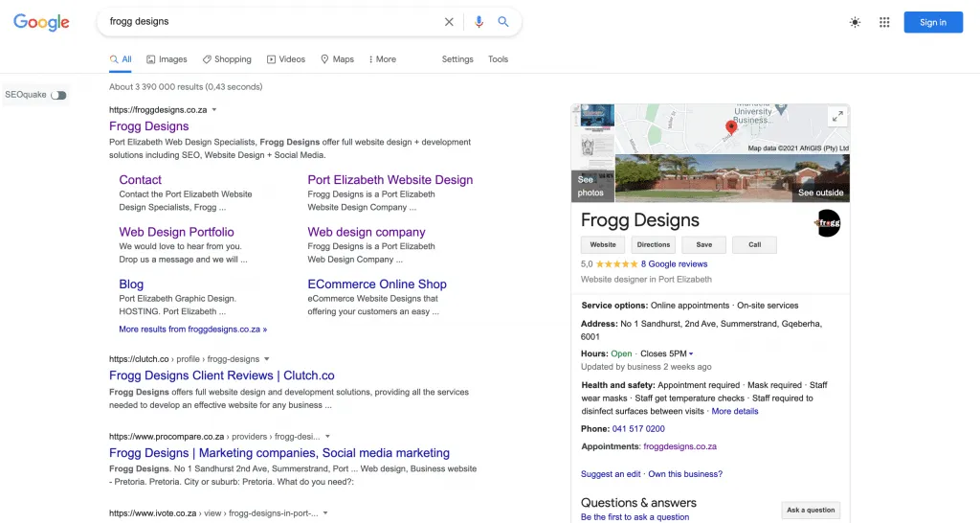Toggle dark theme sun icon
The image size is (980, 523).
coord(855,23)
